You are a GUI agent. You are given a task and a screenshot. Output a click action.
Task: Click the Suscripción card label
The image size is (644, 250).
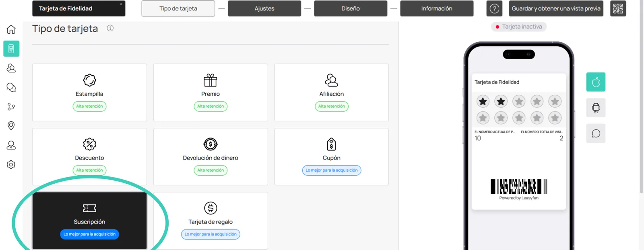point(89,221)
